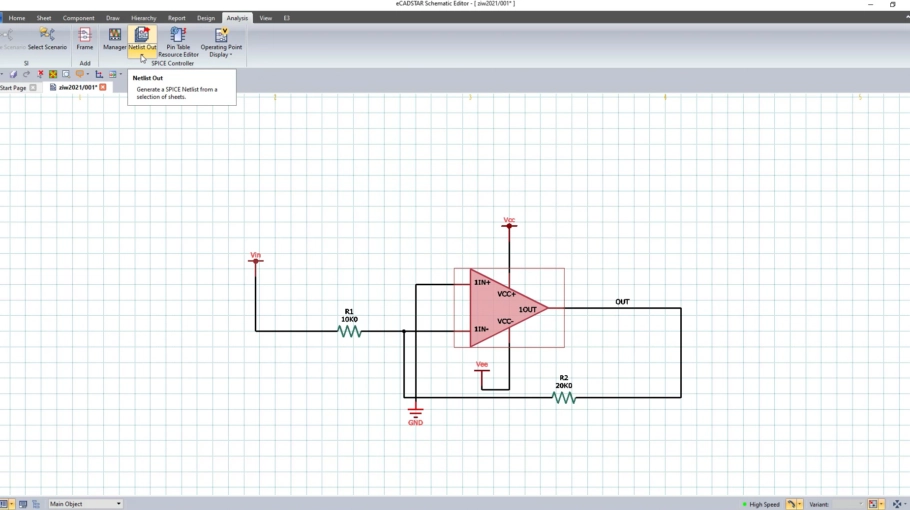Click the redo arrow icon

pyautogui.click(x=26, y=74)
